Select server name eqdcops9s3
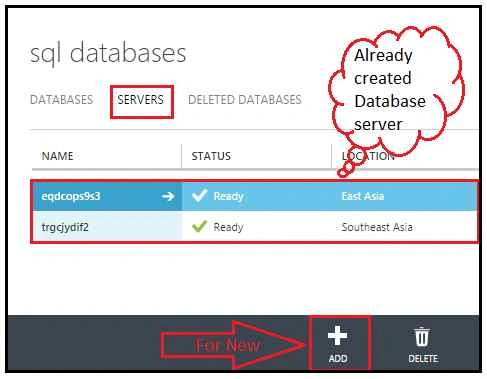 pos(71,196)
